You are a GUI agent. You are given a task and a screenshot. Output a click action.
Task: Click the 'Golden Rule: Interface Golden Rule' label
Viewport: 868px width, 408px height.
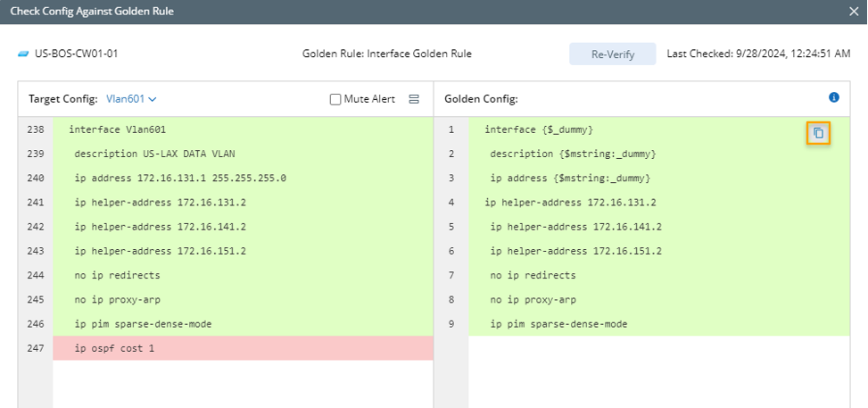click(x=387, y=54)
